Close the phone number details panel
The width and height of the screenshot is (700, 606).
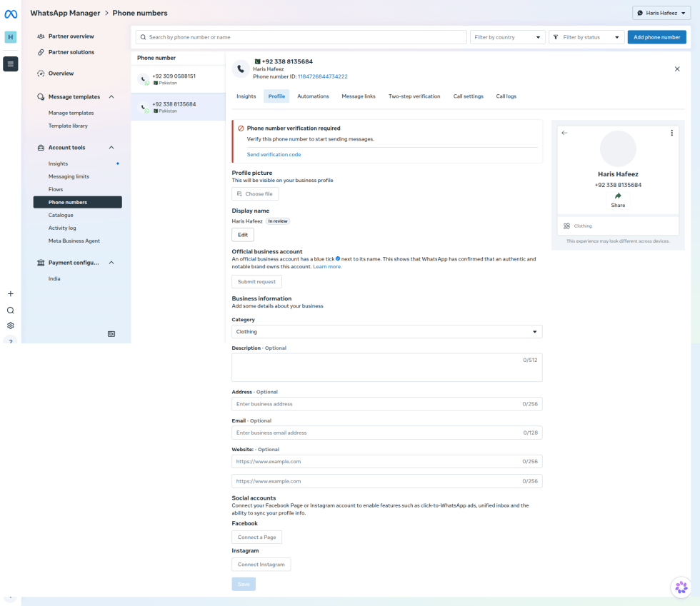click(677, 69)
